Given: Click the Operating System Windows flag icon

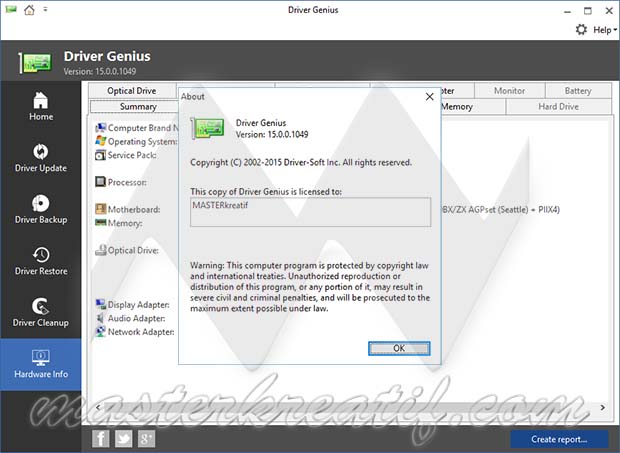Looking at the screenshot, I should pos(100,141).
